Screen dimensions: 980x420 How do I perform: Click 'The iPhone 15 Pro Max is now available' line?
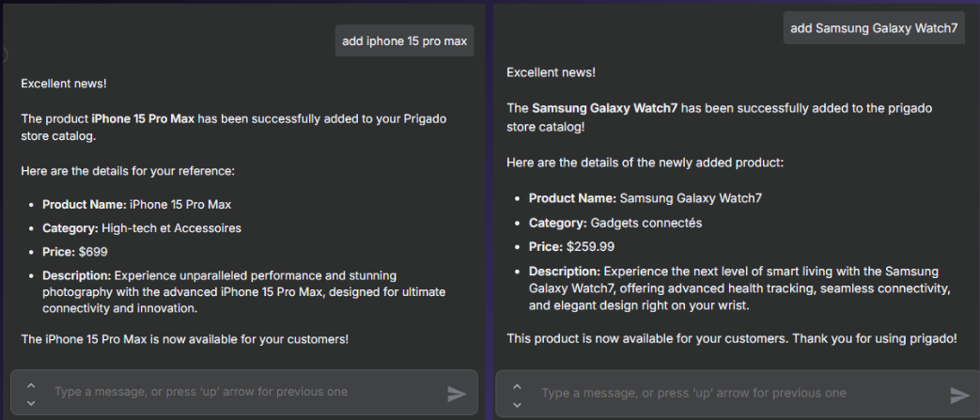(184, 339)
